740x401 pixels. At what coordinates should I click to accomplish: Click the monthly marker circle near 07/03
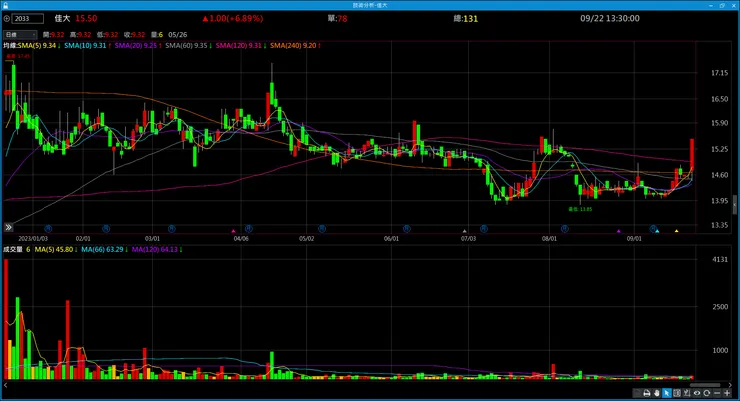tap(484, 229)
